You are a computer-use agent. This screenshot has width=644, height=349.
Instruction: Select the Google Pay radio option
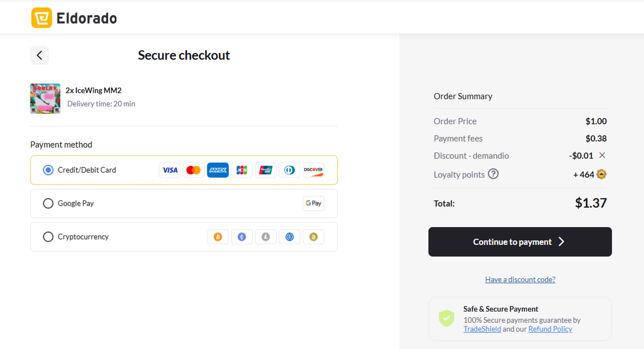click(48, 203)
